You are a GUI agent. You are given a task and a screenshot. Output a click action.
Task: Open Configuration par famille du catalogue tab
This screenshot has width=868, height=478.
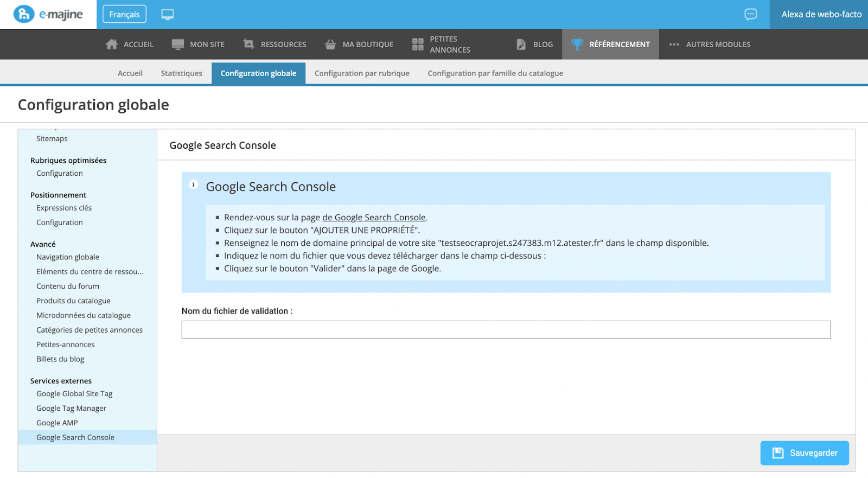click(x=495, y=73)
